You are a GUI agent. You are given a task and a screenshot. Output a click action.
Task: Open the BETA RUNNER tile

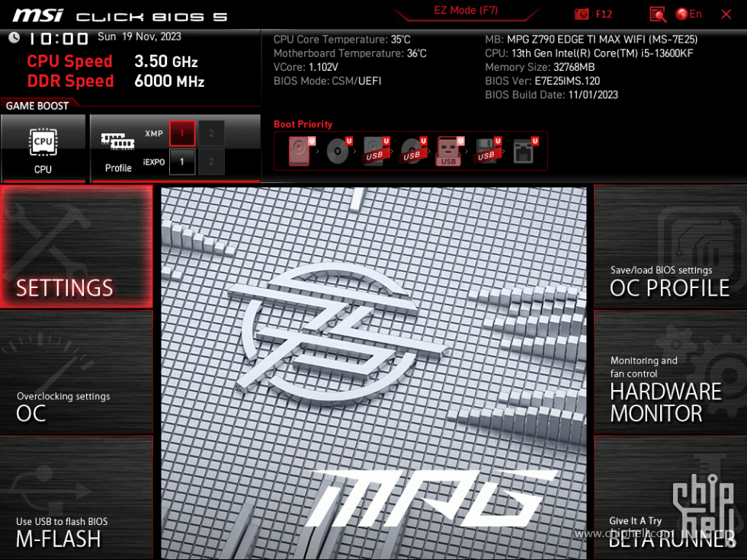click(670, 498)
